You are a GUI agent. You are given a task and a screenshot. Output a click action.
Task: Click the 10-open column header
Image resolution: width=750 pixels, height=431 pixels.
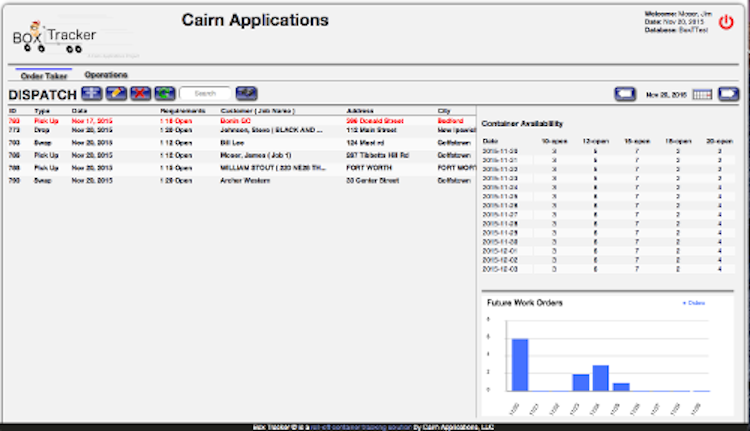[x=554, y=141]
